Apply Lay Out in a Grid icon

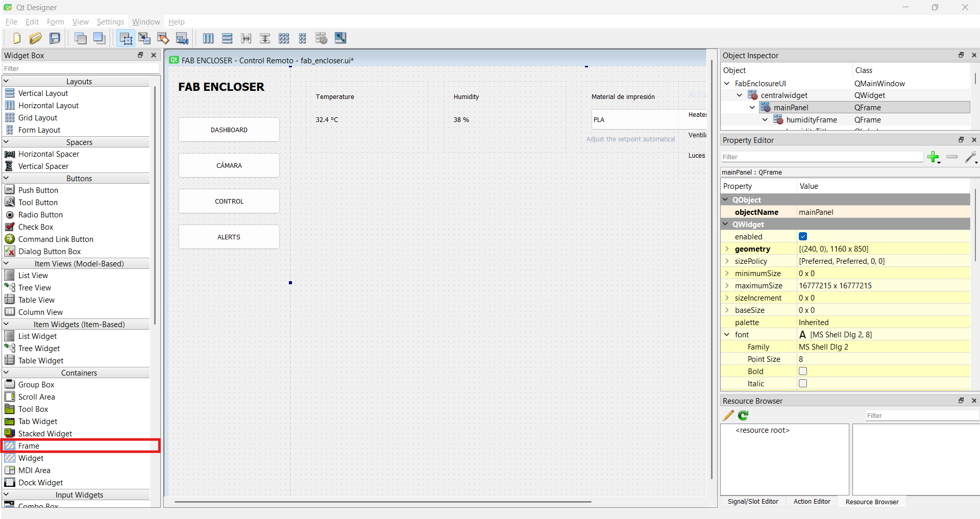(284, 38)
